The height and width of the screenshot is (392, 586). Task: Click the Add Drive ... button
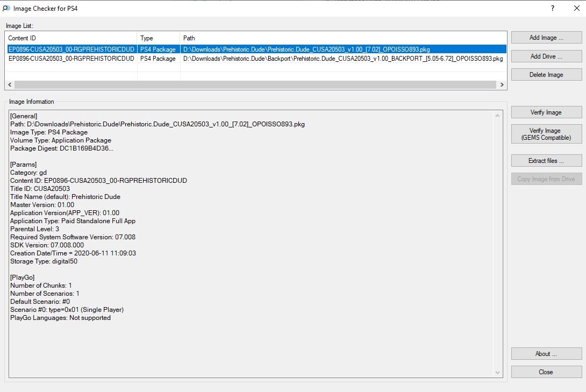point(546,56)
